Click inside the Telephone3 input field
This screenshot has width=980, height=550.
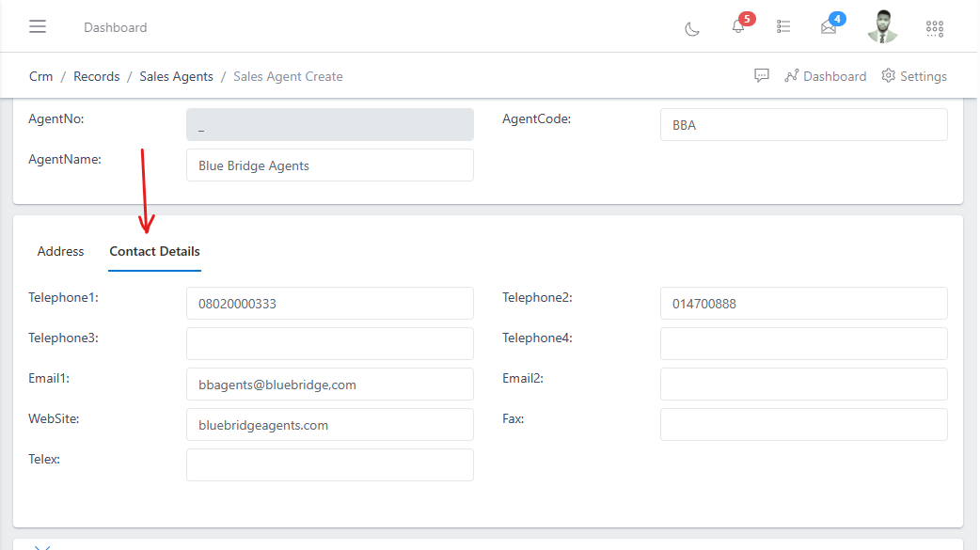(330, 343)
